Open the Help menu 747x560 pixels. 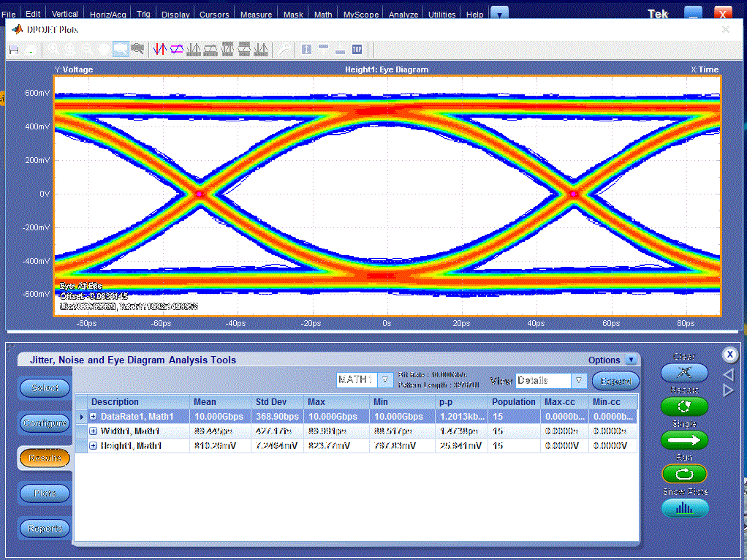click(x=474, y=15)
